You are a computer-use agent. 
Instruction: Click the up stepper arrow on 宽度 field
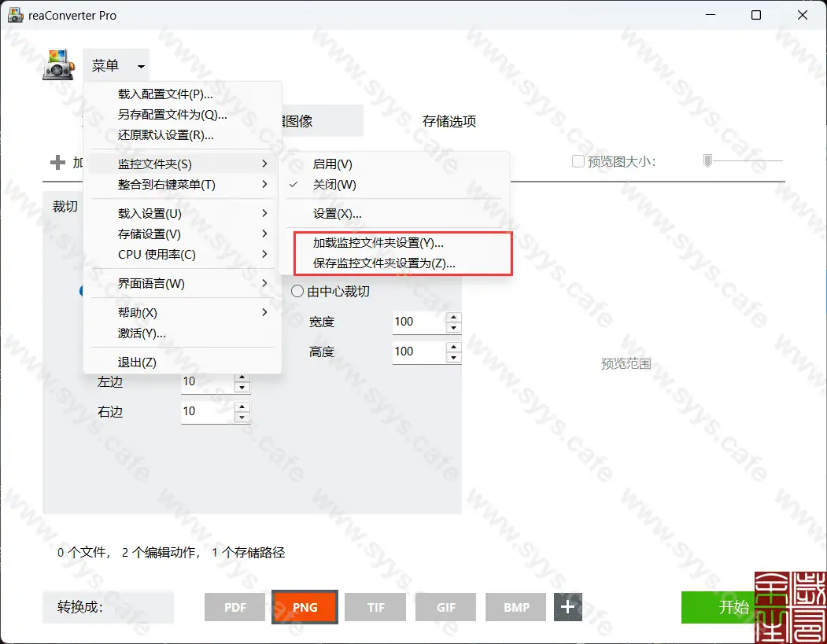tap(452, 317)
